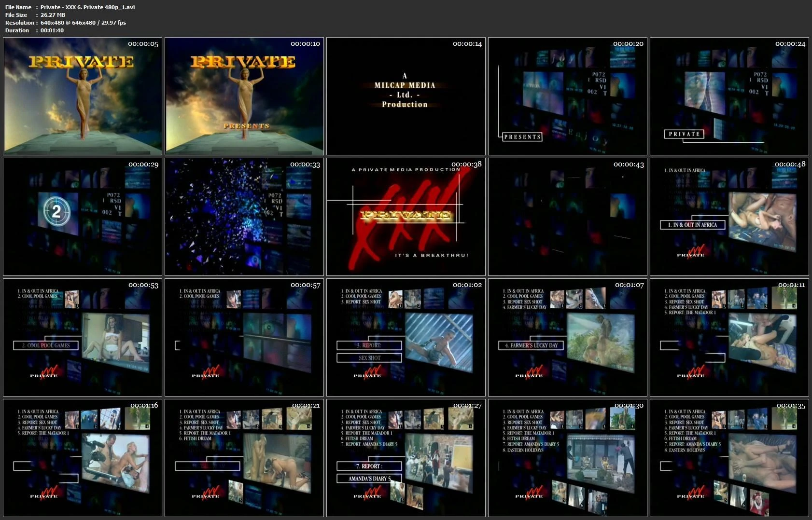This screenshot has width=812, height=520.
Task: Select the frame at timestamp 00:01:02
Action: coord(406,337)
